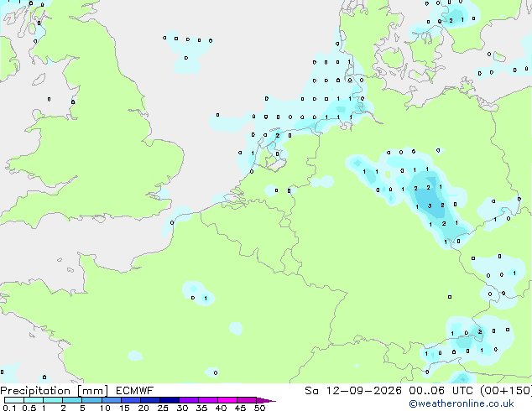This screenshot has width=532, height=411.
Task: Click the '1' value in central France
Action: click(x=206, y=299)
